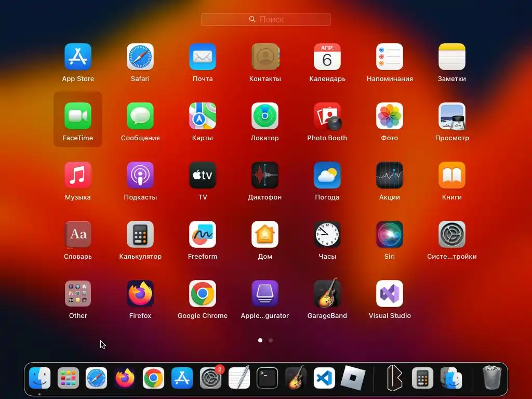Open Finder in the Dock
Screen dimensions: 532x399
[x=39, y=378]
